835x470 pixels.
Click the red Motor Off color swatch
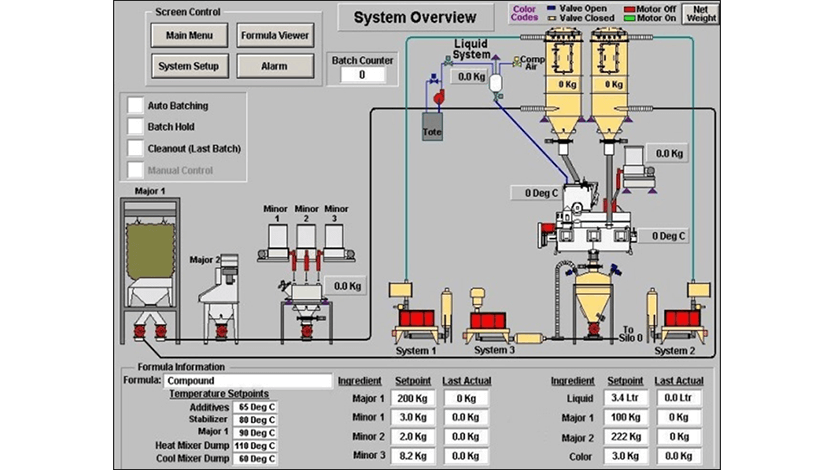pos(629,8)
